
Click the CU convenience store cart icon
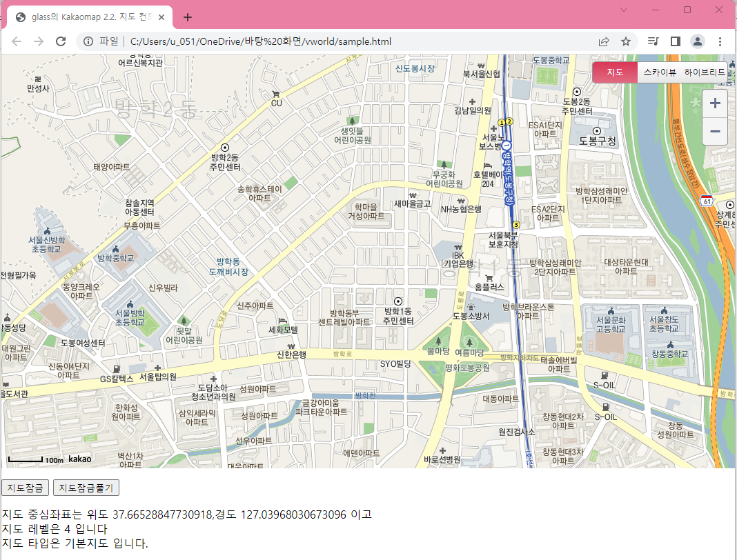tap(276, 94)
